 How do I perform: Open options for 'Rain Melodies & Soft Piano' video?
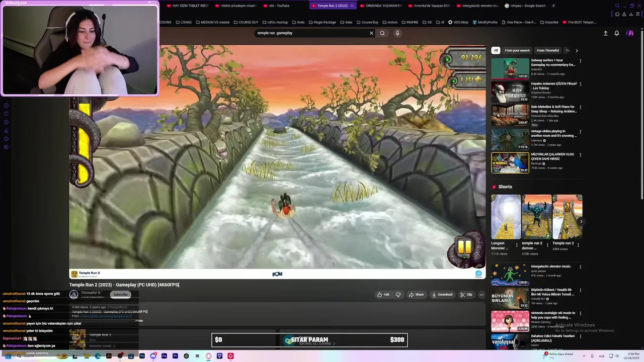[580, 108]
